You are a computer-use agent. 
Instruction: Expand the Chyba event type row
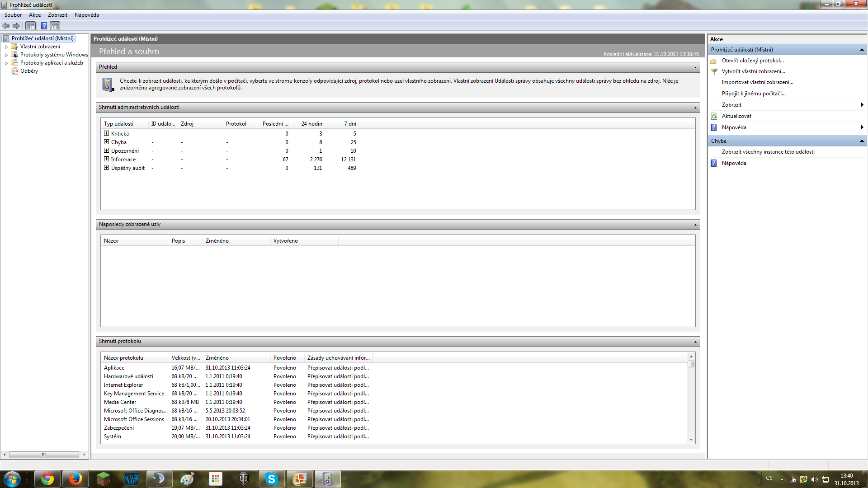[107, 142]
